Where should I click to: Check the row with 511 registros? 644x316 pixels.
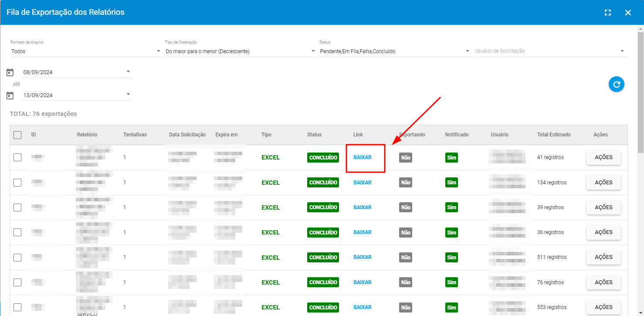pyautogui.click(x=17, y=257)
